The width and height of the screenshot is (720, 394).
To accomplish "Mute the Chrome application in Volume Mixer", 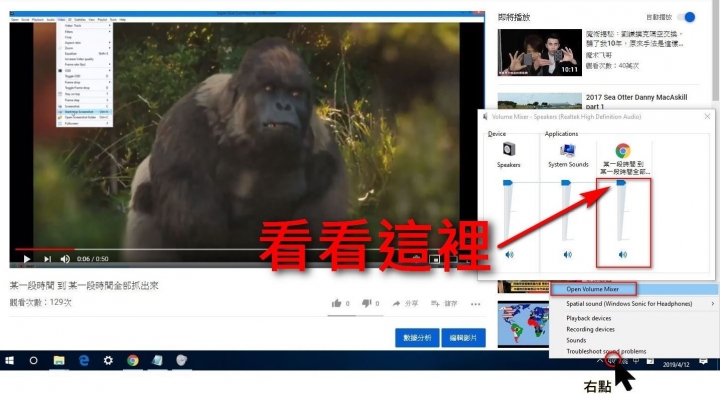I will pos(623,254).
